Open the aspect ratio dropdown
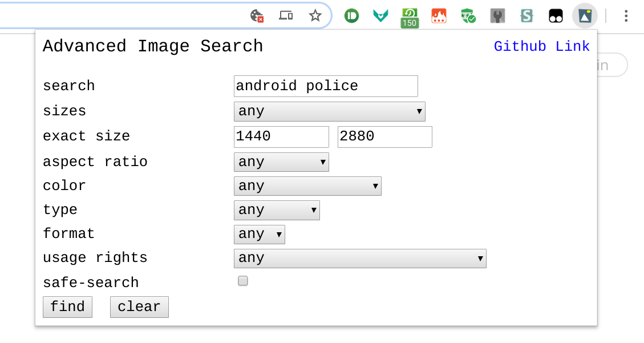 coord(281,162)
